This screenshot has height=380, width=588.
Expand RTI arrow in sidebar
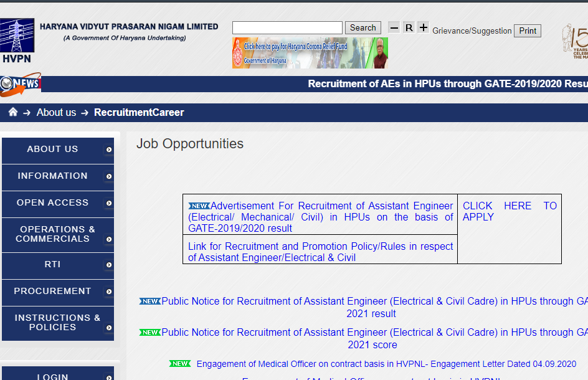point(109,265)
